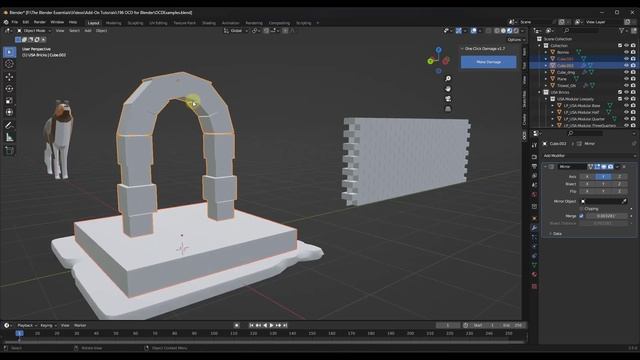Viewport: 640px width, 360px height.
Task: Switch to the UV Editing workspace tab
Action: coord(158,23)
